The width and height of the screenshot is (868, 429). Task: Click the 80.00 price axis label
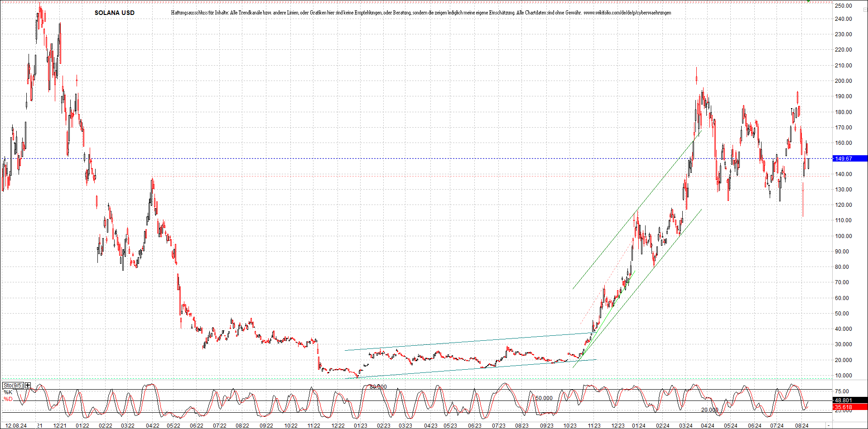click(x=842, y=267)
